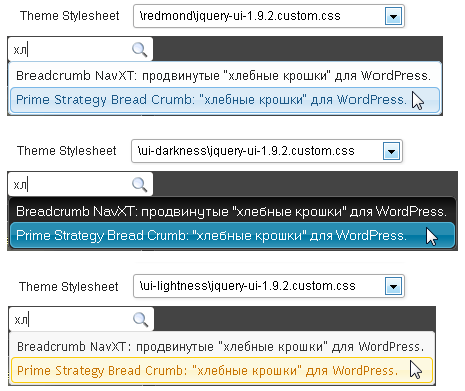This screenshot has height=391, width=465.
Task: Select Prime Strategy Bread Crumb suggestion in redmond list
Action: [x=225, y=100]
